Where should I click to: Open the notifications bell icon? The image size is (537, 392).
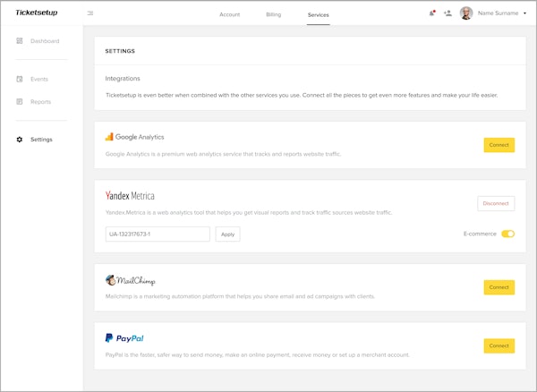click(432, 13)
